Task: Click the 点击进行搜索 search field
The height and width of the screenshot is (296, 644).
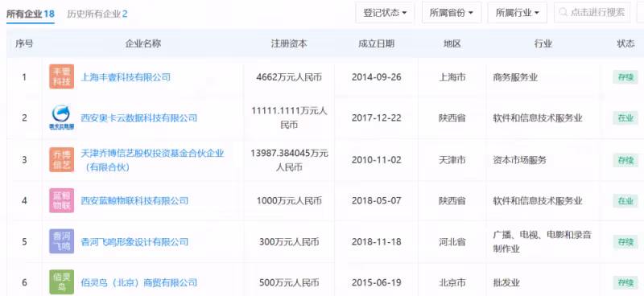Action: (x=592, y=12)
